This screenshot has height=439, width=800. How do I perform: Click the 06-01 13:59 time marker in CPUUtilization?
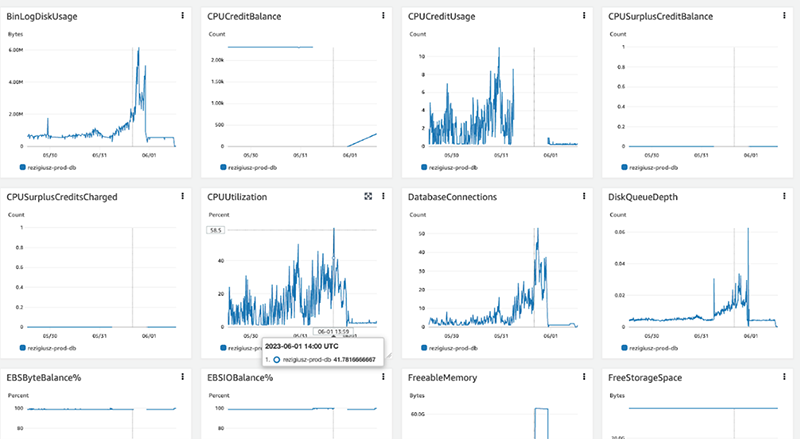[333, 332]
